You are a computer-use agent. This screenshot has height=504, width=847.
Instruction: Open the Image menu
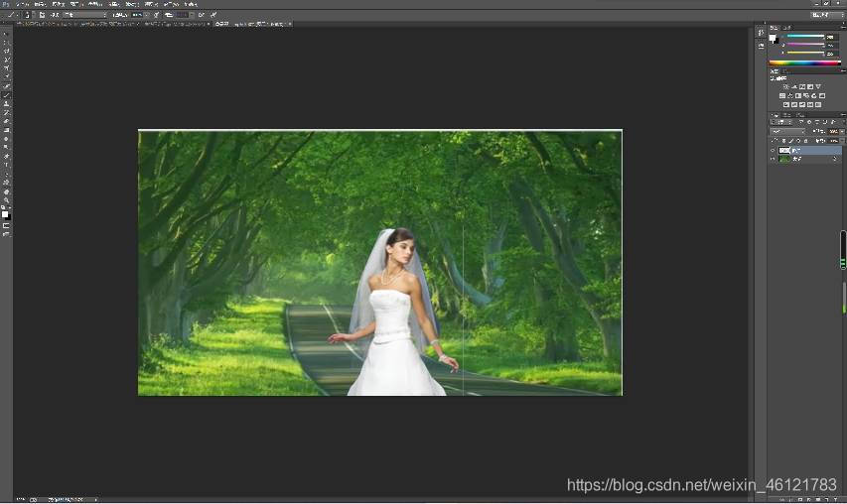click(x=59, y=4)
